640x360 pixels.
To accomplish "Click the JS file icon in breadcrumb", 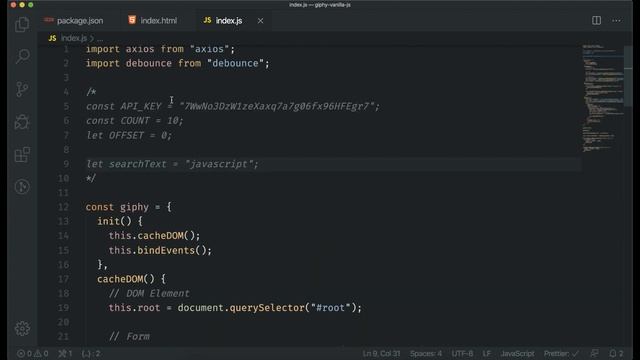I will [x=52, y=38].
